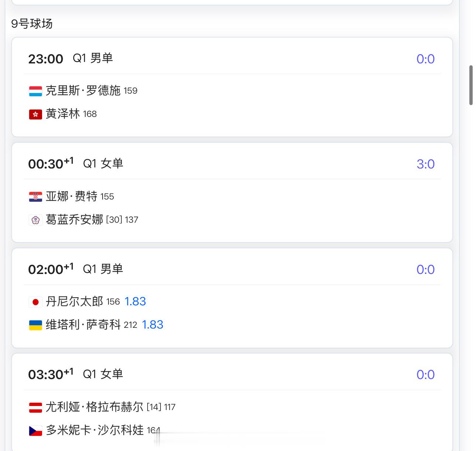Open the 0:0 score of 02:00 match
Viewport: 476px width, 451px height.
pyautogui.click(x=425, y=270)
